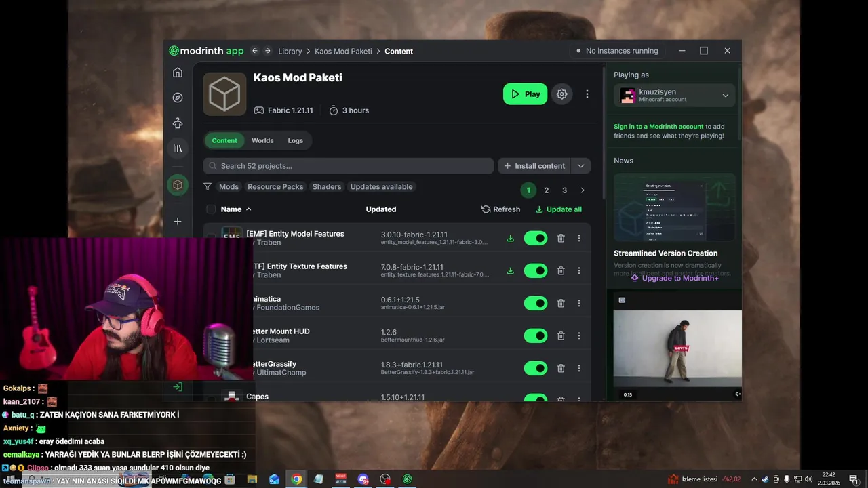Open the Windows notification center icon
The height and width of the screenshot is (488, 868).
(x=854, y=479)
